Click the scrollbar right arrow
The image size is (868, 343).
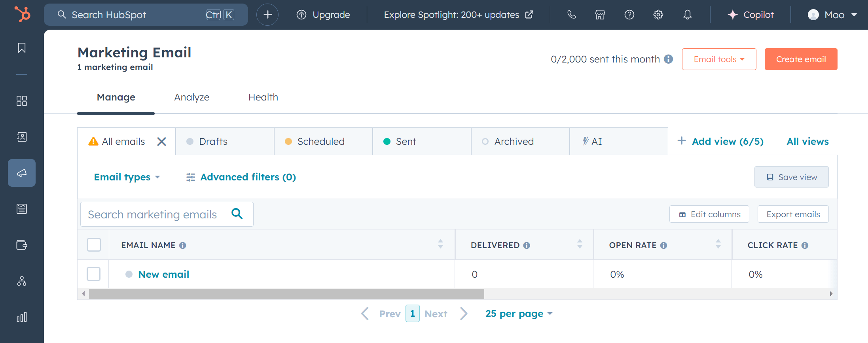coord(831,294)
